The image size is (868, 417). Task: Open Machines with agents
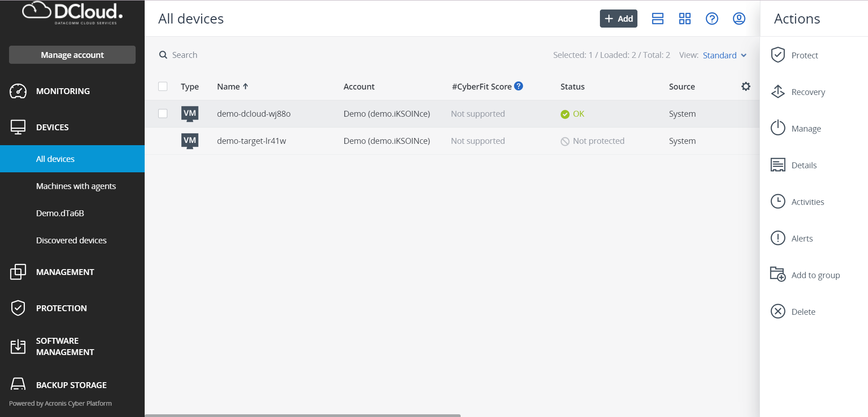pos(76,186)
